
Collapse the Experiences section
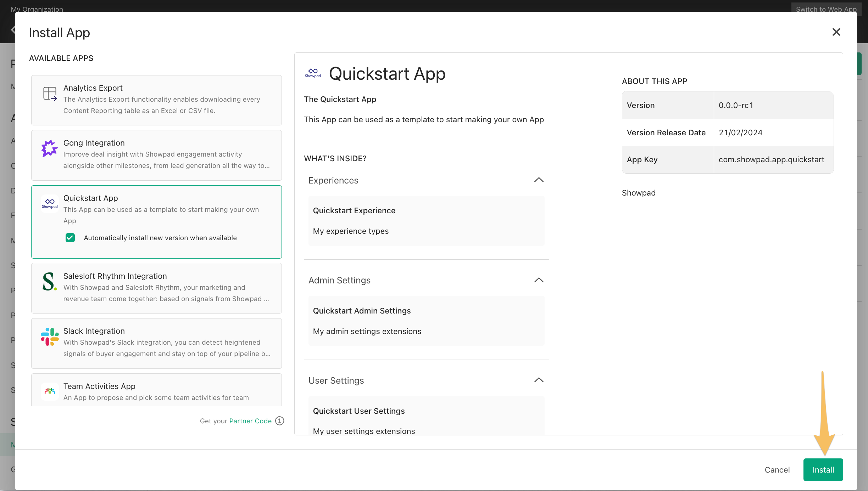(x=539, y=180)
